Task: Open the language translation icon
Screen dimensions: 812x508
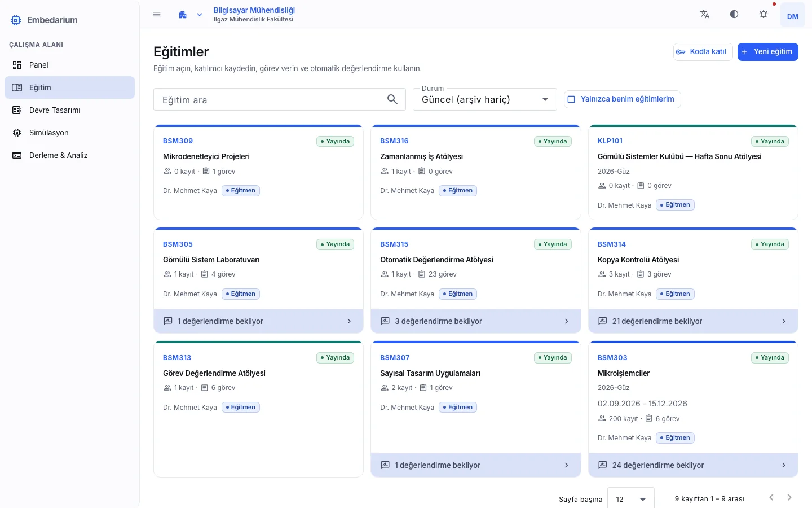Action: pos(705,14)
